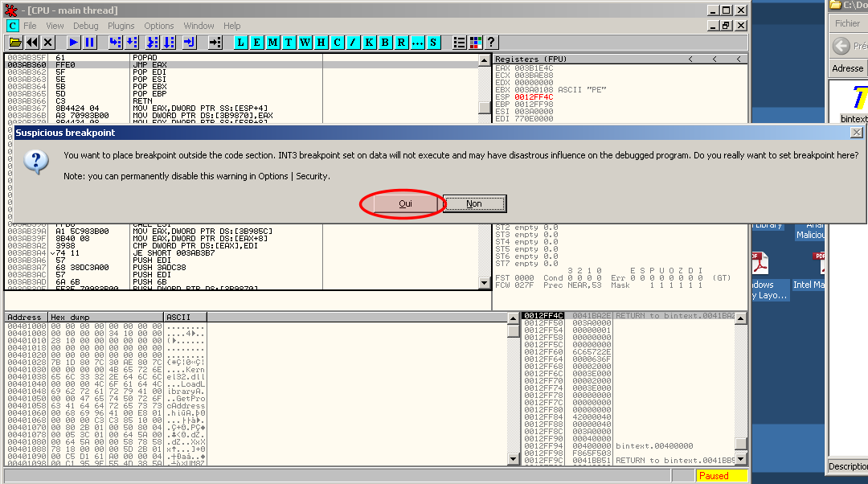Open the Plugins menu
The image size is (868, 484).
(x=121, y=26)
